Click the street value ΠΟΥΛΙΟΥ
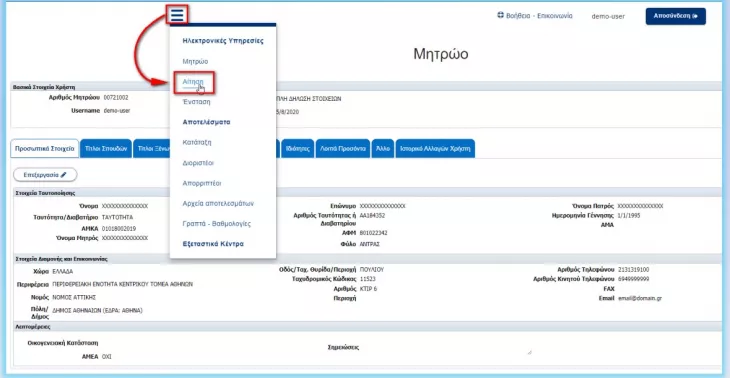The image size is (730, 378). [x=372, y=269]
